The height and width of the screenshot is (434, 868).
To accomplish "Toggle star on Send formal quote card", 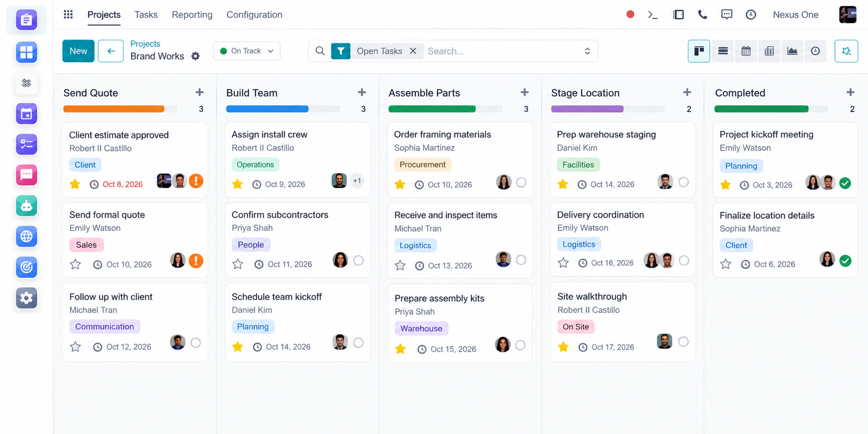I will [x=75, y=264].
